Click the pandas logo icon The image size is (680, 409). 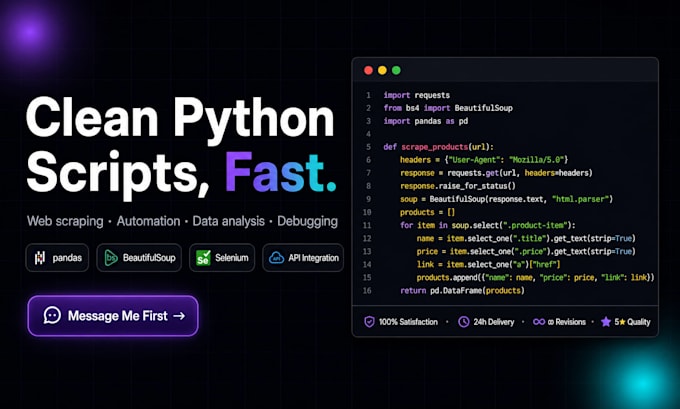(40, 258)
